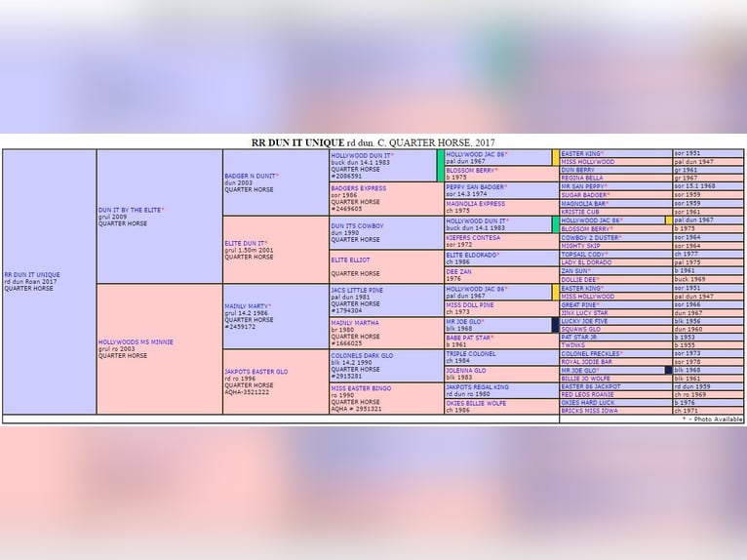This screenshot has height=560, width=747.
Task: Select the BADGERS EXPRESS link
Action: pyautogui.click(x=358, y=188)
